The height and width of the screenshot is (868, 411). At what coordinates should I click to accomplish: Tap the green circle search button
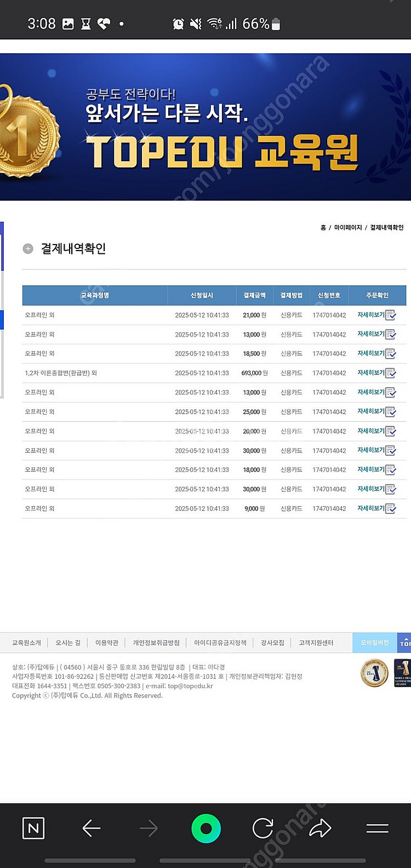pos(206,828)
